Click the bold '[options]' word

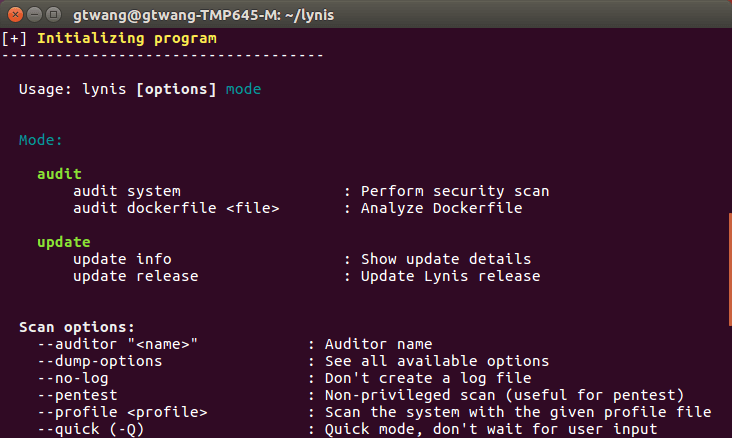176,89
